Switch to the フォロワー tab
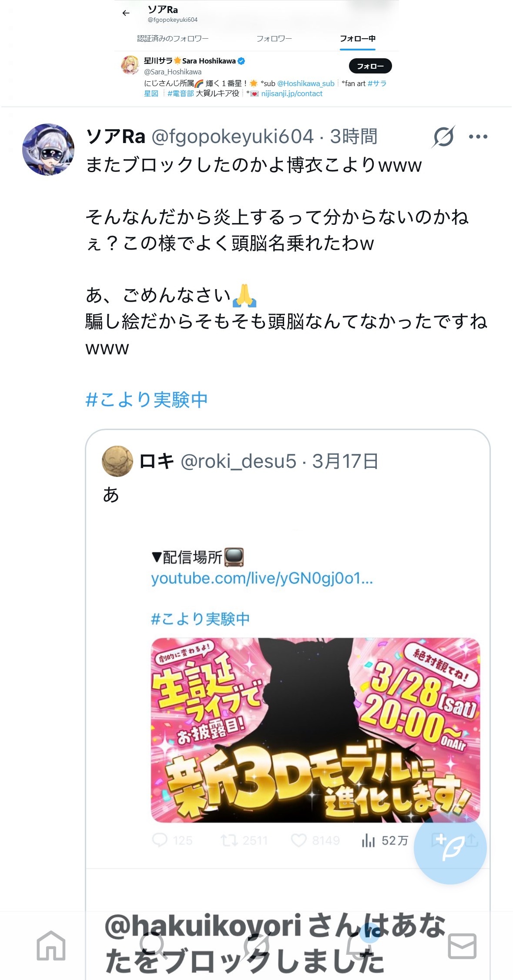 [x=274, y=39]
